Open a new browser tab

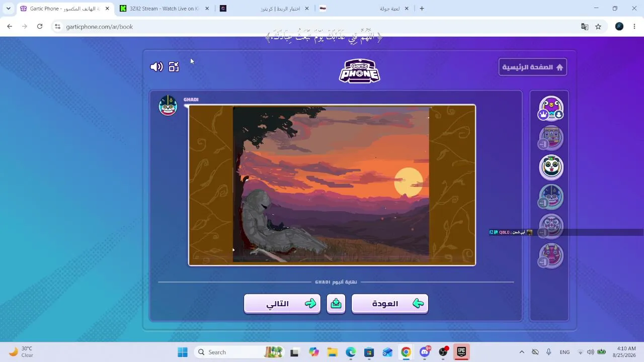(422, 9)
